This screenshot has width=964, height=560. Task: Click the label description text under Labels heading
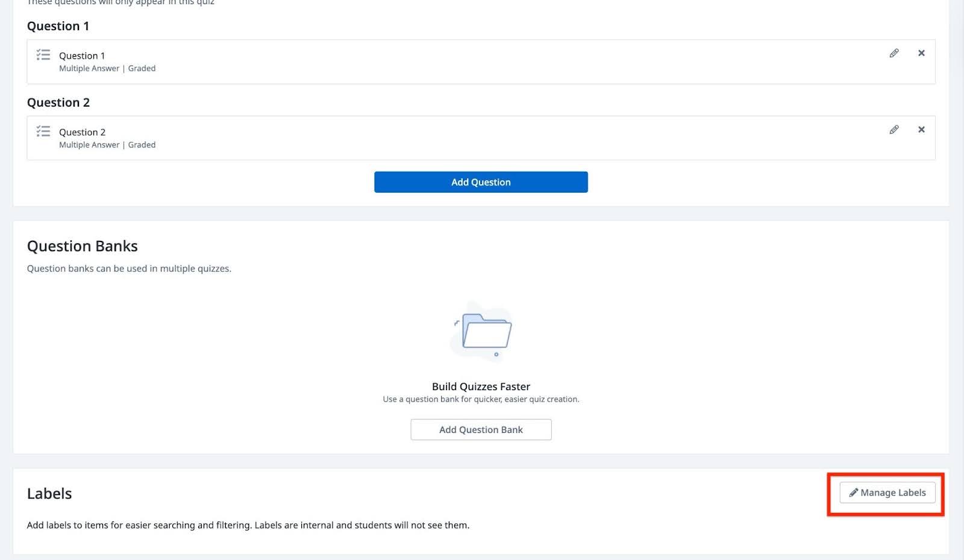248,524
